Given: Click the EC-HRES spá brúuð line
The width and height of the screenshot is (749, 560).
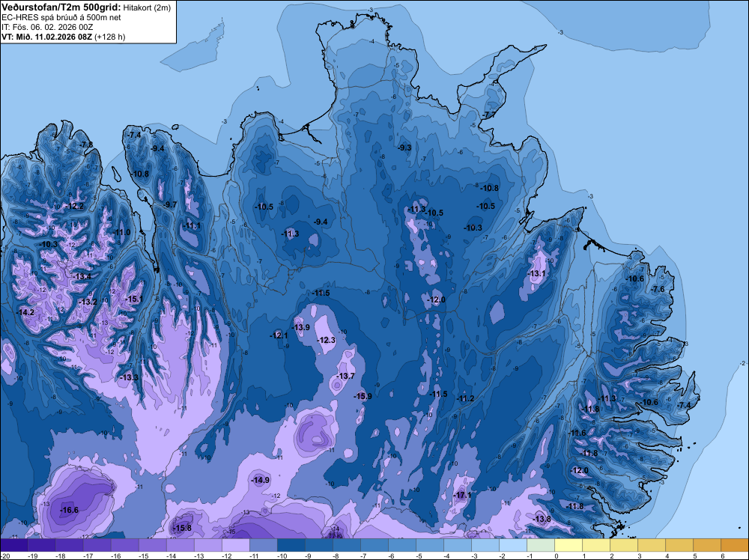Looking at the screenshot, I should (61, 18).
